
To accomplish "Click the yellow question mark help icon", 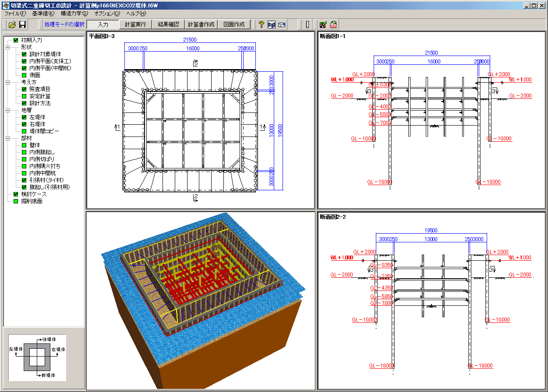I will pos(261,24).
